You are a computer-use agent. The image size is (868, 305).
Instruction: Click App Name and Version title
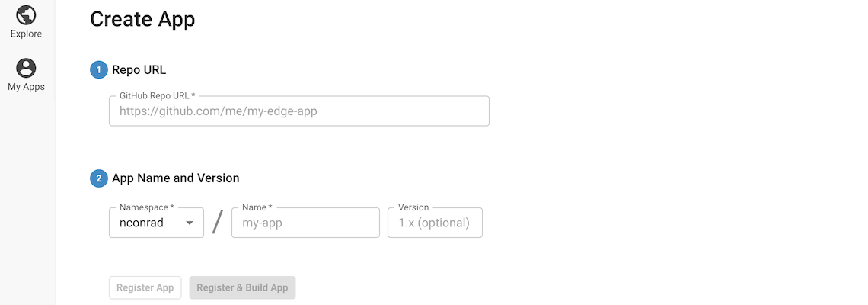[x=176, y=178]
